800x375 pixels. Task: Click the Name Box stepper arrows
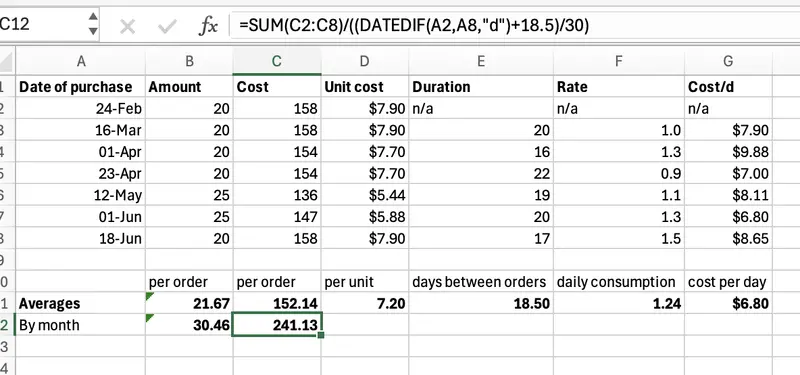pyautogui.click(x=93, y=24)
